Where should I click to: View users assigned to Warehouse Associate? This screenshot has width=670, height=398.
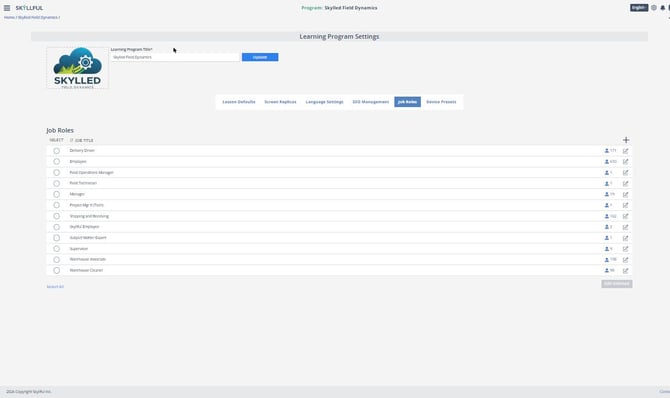coord(610,260)
